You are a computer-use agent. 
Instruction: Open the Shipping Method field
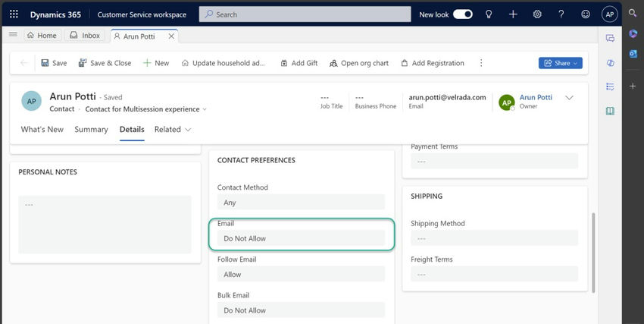tap(495, 238)
